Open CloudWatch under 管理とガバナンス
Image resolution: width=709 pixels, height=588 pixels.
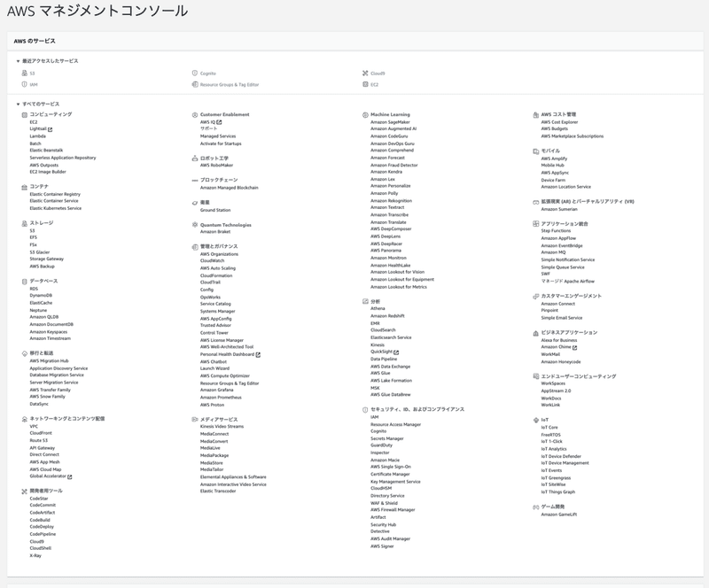(212, 260)
